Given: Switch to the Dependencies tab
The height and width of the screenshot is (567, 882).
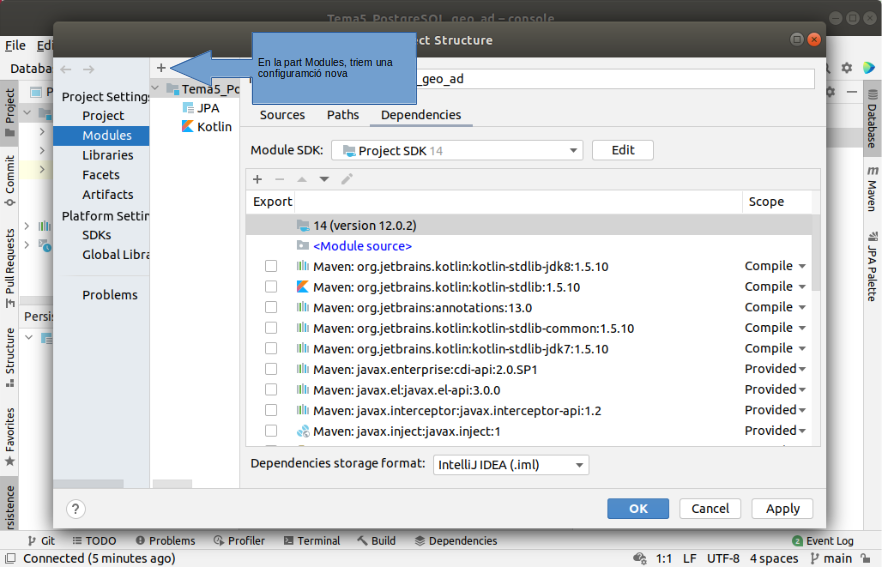Looking at the screenshot, I should [421, 115].
